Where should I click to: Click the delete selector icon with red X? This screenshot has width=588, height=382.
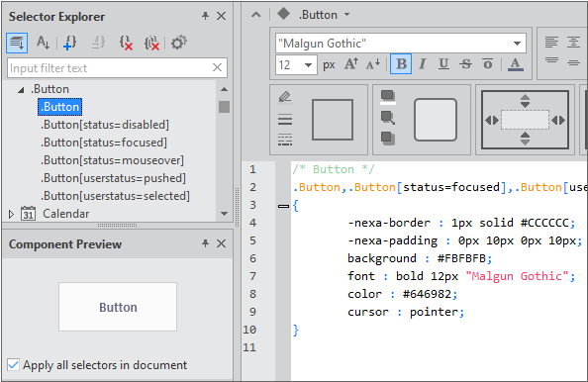coord(126,43)
